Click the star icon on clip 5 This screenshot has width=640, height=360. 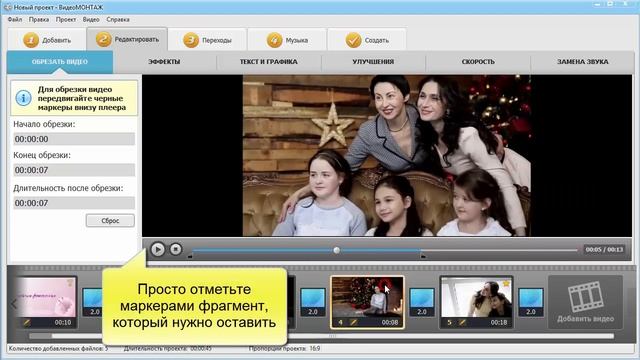pyautogui.click(x=506, y=283)
